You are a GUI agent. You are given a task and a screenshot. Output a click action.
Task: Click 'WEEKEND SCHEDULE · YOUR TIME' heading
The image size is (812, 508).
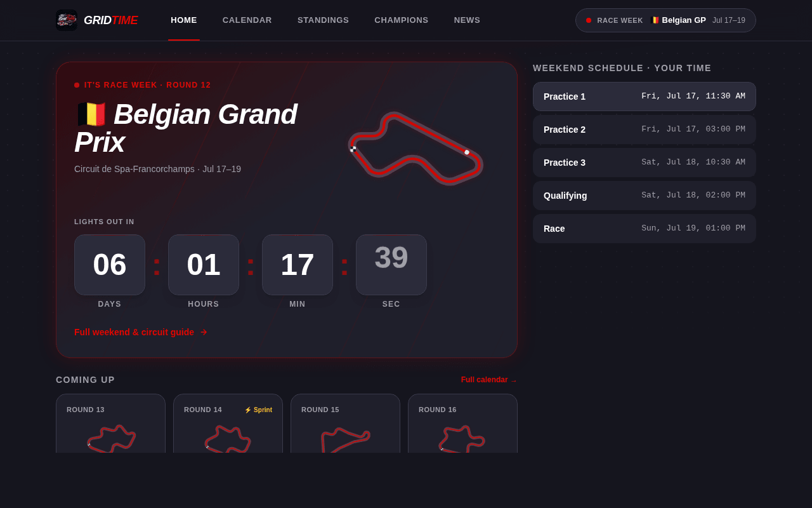(622, 68)
